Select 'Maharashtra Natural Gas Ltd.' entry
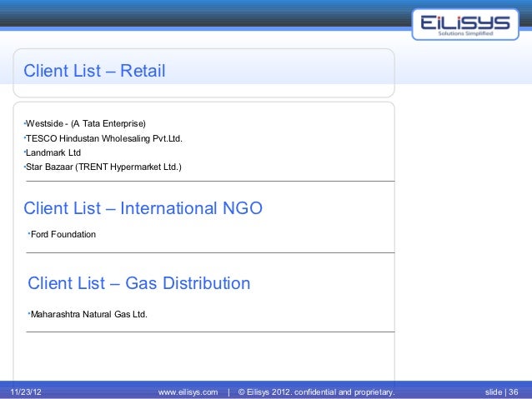532x399 pixels. point(88,314)
